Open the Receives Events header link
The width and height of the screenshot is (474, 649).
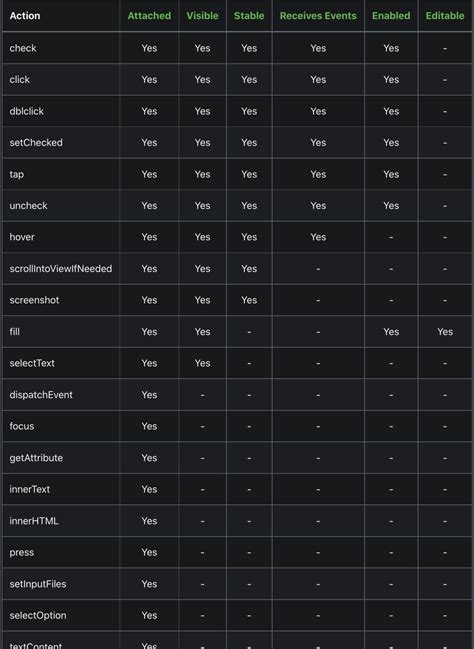(x=318, y=16)
